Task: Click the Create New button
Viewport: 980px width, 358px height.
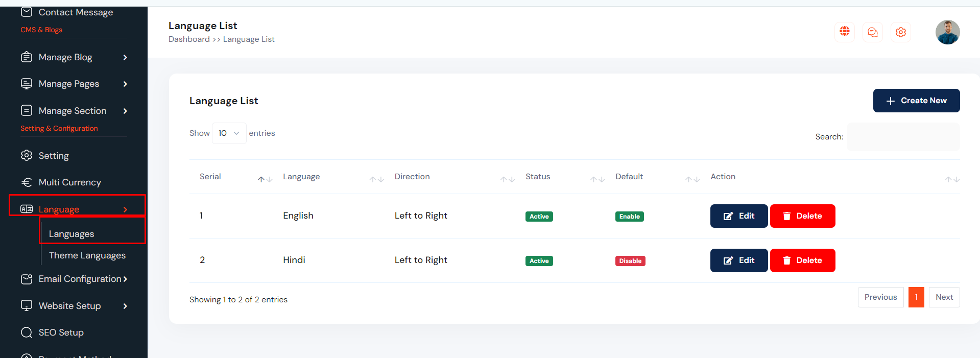Action: tap(916, 101)
